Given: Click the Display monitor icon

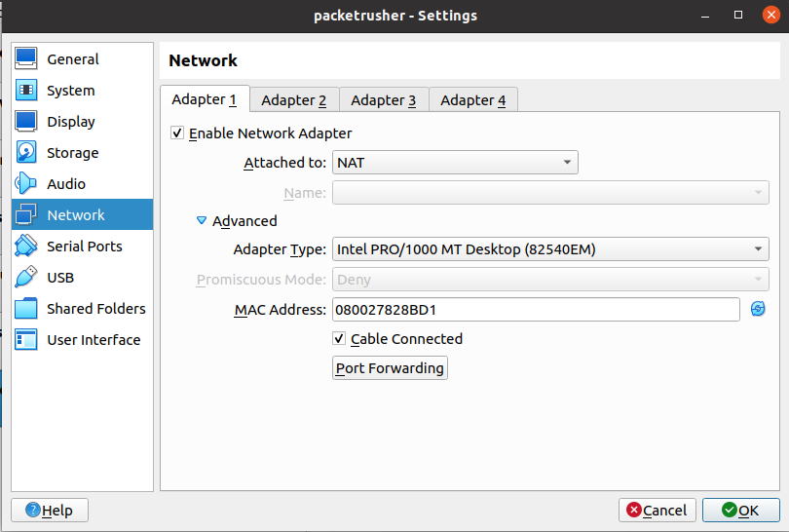Looking at the screenshot, I should click(25, 121).
